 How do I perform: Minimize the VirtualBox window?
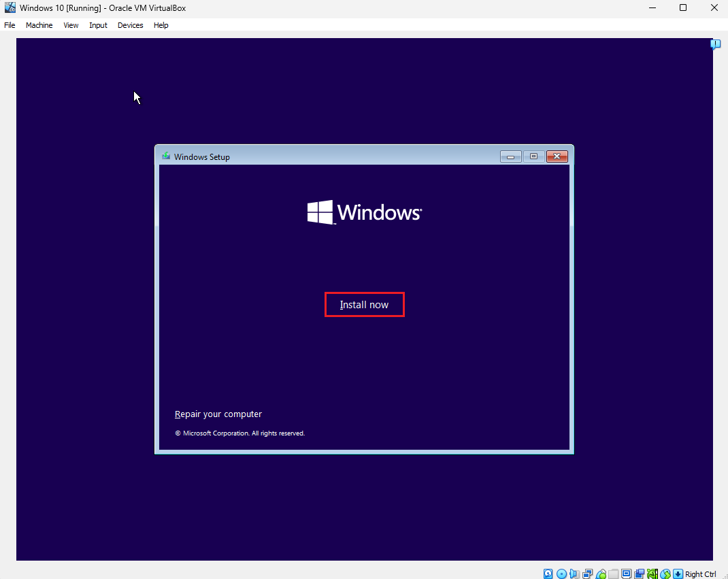[652, 8]
